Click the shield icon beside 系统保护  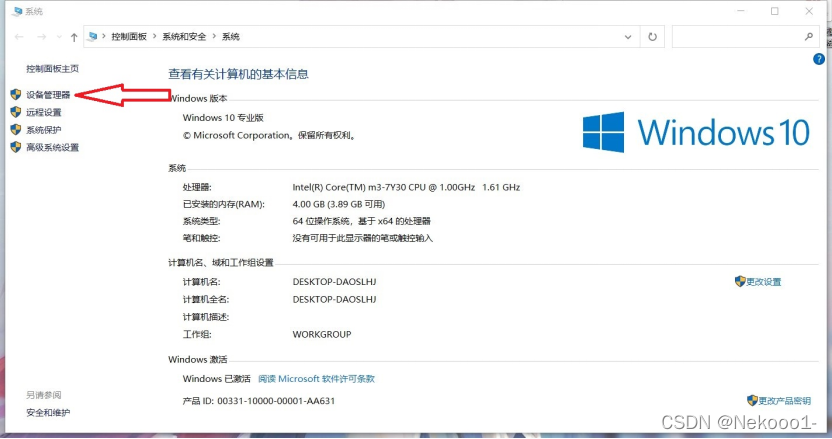click(x=16, y=130)
